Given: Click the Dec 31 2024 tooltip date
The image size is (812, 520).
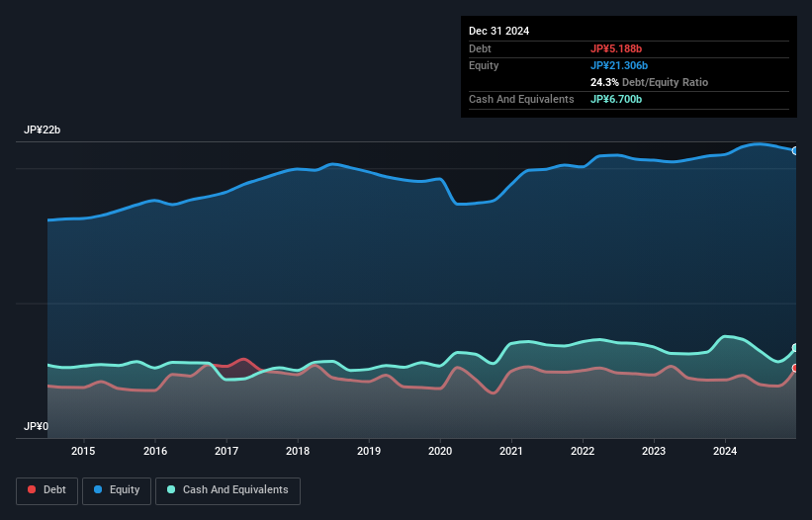Looking at the screenshot, I should [498, 31].
